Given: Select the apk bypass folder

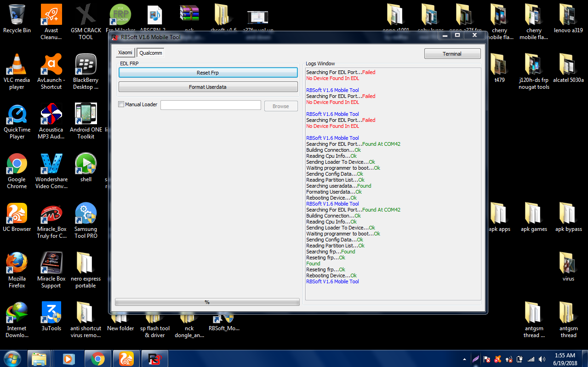Looking at the screenshot, I should click(x=568, y=217).
